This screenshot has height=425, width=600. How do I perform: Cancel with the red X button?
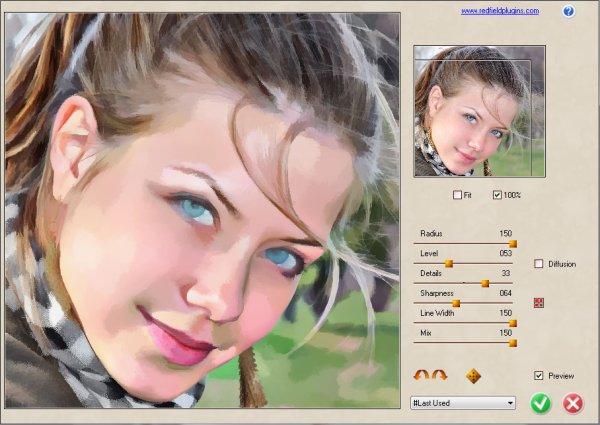[x=573, y=403]
